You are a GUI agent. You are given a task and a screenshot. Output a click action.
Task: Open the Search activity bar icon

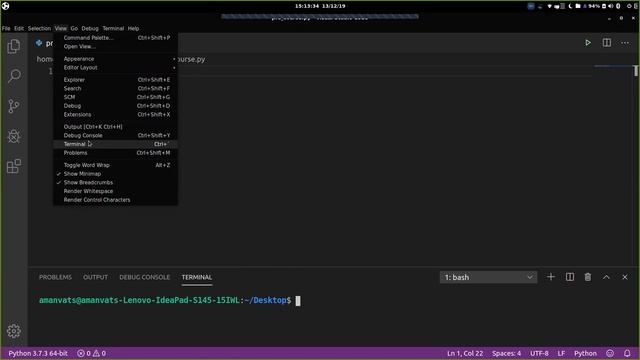click(14, 76)
